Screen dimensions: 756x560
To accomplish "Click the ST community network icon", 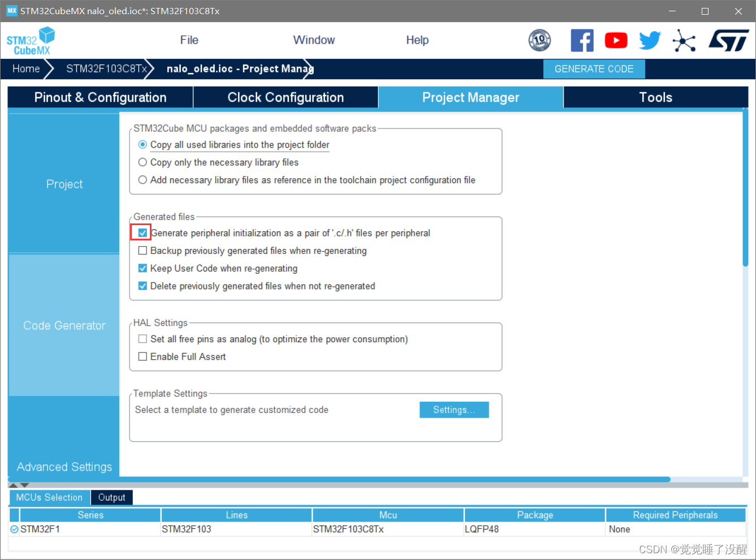I will (684, 41).
